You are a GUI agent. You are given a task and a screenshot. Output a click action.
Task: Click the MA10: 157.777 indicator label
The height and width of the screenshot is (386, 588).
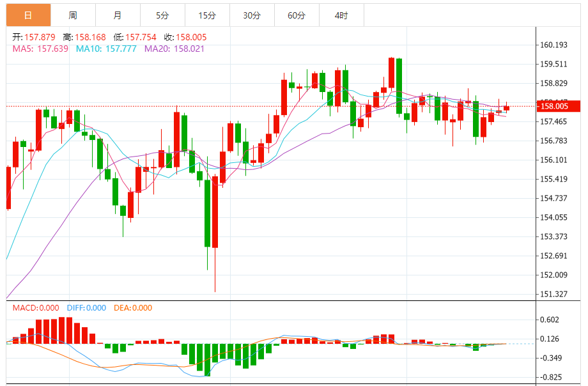point(106,49)
